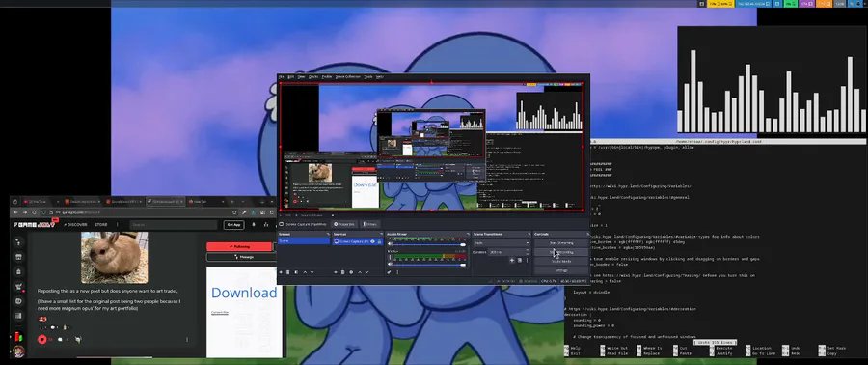This screenshot has height=365, width=868.
Task: Open the Edit menu in OBS
Action: 290,76
